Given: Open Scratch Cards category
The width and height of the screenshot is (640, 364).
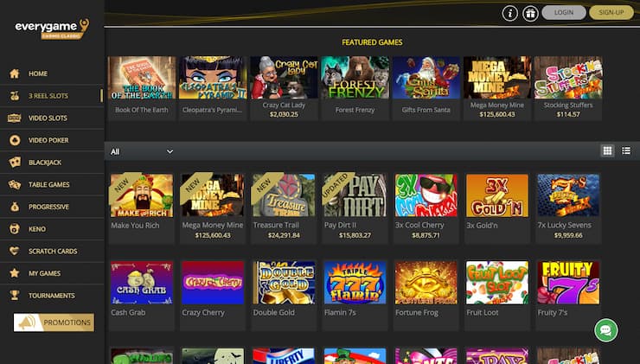Looking at the screenshot, I should pyautogui.click(x=52, y=251).
